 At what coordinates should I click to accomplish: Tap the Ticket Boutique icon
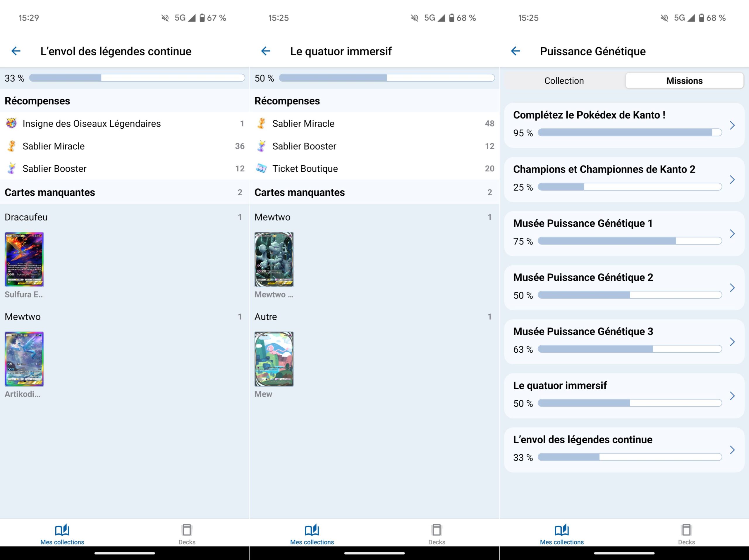tap(261, 168)
